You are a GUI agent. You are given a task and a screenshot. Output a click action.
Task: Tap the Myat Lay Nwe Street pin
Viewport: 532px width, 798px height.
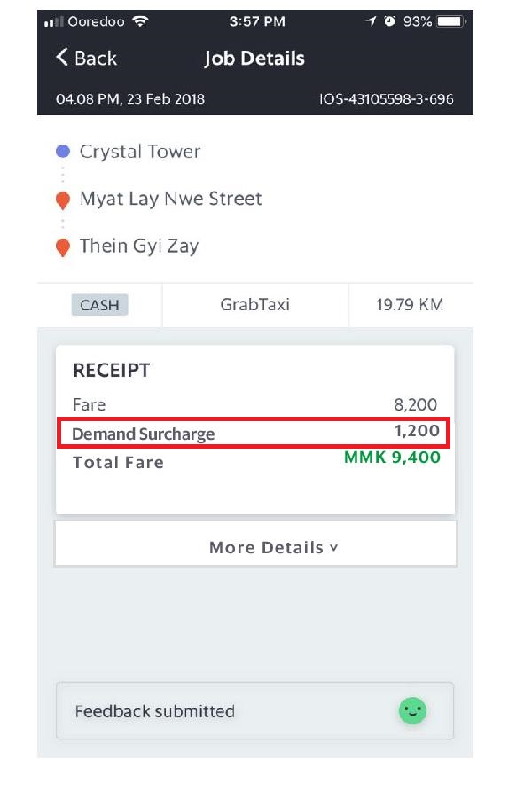63,200
